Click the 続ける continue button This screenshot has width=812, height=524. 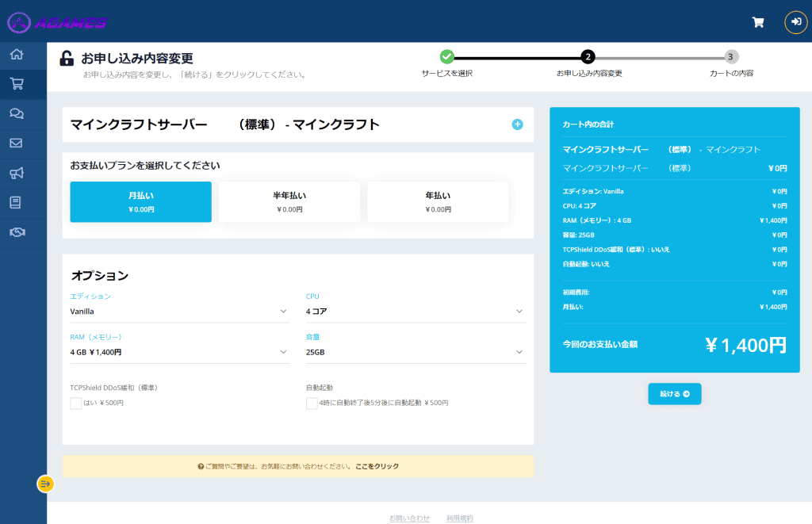675,394
